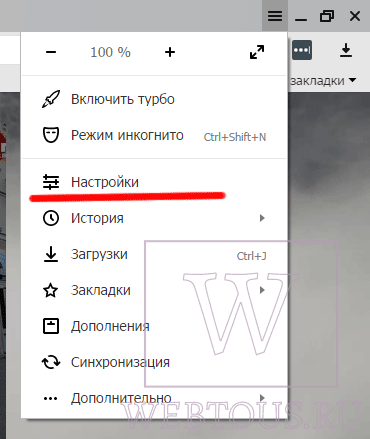The image size is (370, 439).
Task: Open downloads via toolbar download icon
Action: [x=346, y=50]
